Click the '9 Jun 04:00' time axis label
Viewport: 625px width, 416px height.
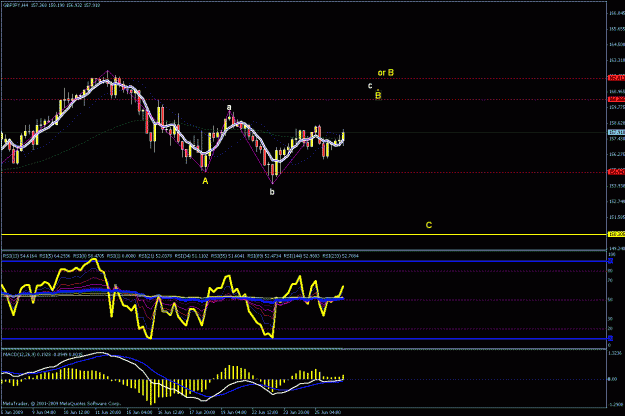(44, 412)
